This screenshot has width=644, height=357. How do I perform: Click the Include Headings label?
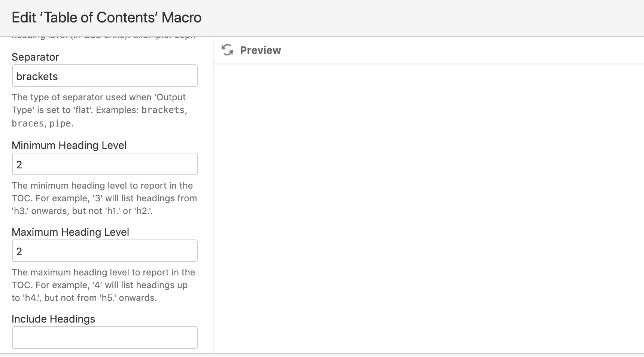(x=53, y=319)
